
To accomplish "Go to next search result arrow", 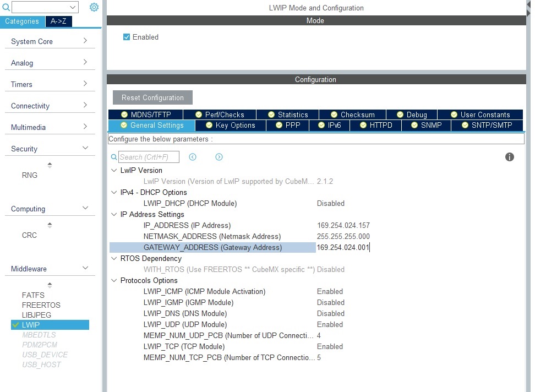I will (x=219, y=157).
